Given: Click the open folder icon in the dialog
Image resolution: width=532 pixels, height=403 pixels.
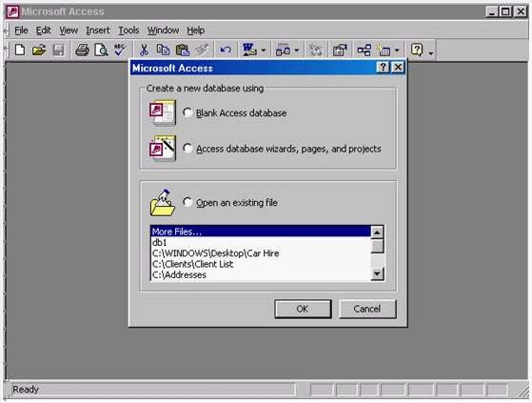Looking at the screenshot, I should [x=163, y=202].
